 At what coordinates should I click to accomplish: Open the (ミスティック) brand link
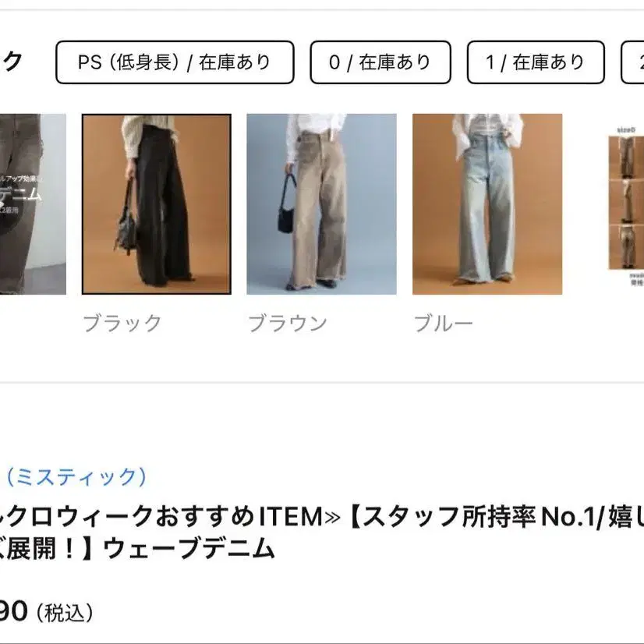(76, 477)
